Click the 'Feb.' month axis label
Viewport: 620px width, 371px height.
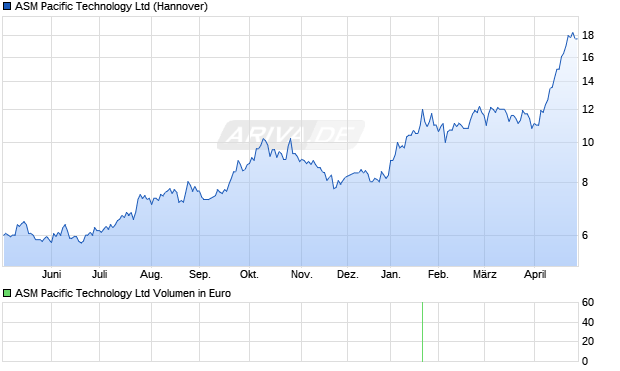coord(438,274)
